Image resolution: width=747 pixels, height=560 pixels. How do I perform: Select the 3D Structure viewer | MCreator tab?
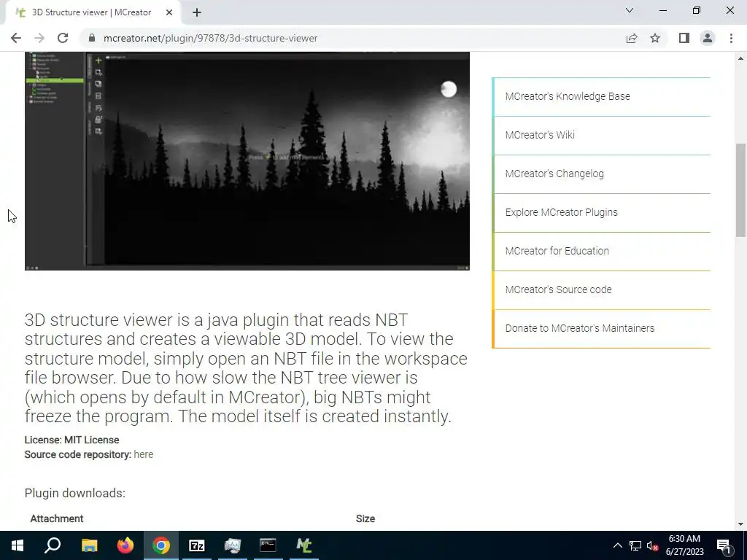point(93,12)
